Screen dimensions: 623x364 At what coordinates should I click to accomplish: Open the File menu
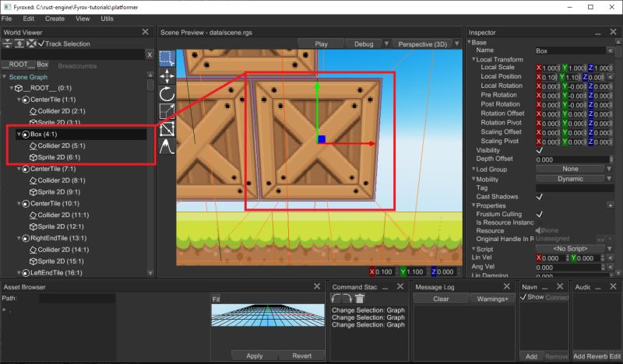pyautogui.click(x=6, y=19)
